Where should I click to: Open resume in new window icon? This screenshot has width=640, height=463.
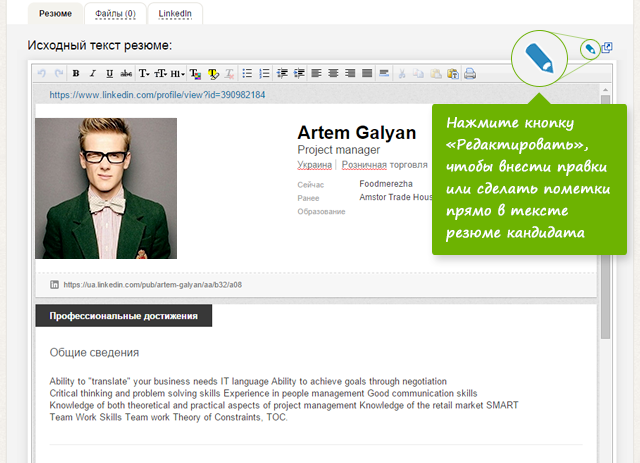[606, 47]
